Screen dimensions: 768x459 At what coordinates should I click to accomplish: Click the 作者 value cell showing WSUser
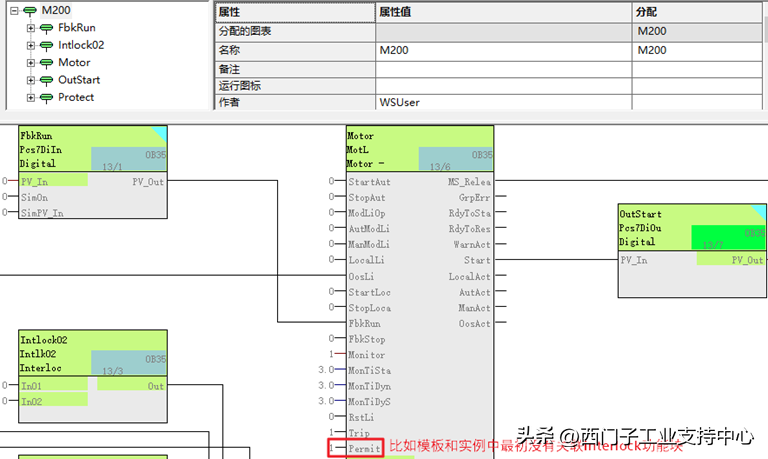[x=503, y=102]
